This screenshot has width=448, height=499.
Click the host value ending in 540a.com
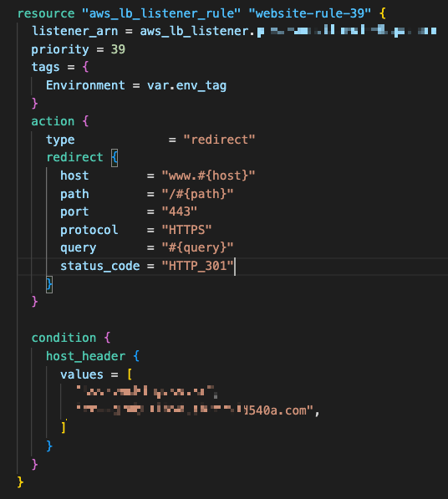195,410
